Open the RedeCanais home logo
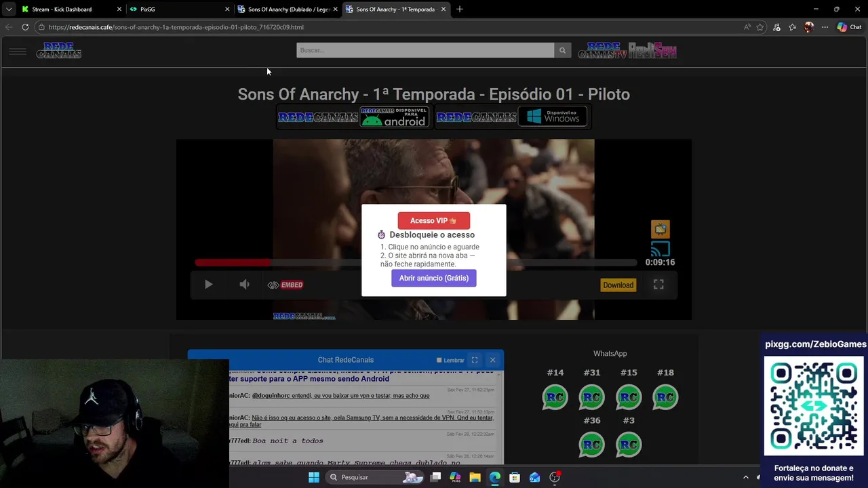 (x=59, y=51)
